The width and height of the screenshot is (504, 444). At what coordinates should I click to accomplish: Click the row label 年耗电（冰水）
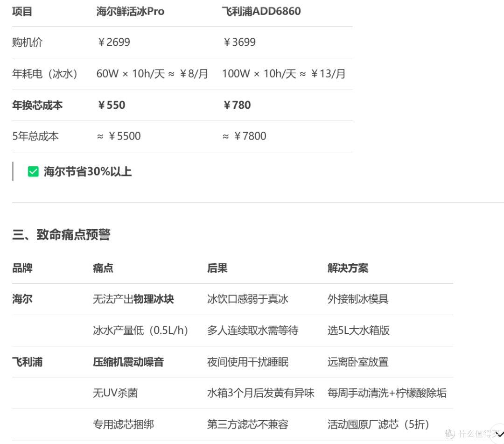click(x=45, y=74)
